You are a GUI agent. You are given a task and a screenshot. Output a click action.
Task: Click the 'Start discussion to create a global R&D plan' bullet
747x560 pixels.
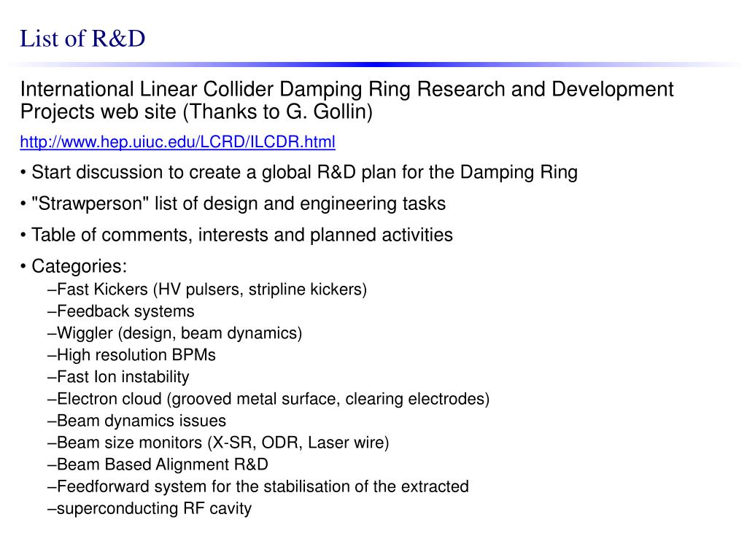pos(299,172)
